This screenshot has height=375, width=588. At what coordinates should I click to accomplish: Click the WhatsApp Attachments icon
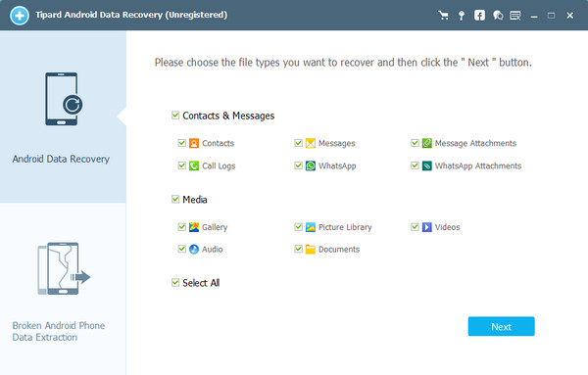(x=426, y=165)
